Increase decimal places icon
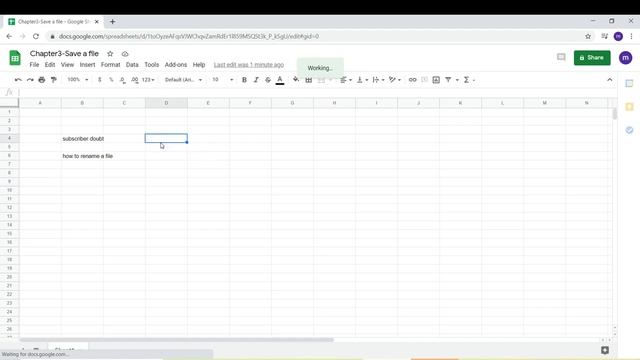 tap(135, 80)
